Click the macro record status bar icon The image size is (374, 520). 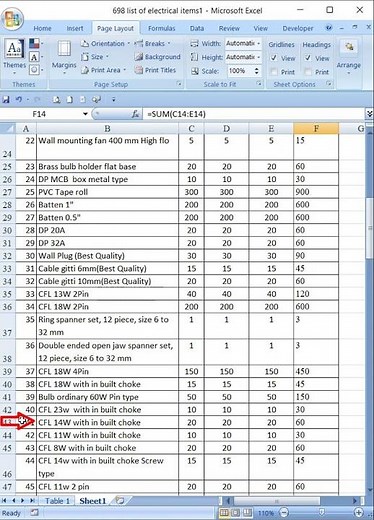(x=34, y=512)
